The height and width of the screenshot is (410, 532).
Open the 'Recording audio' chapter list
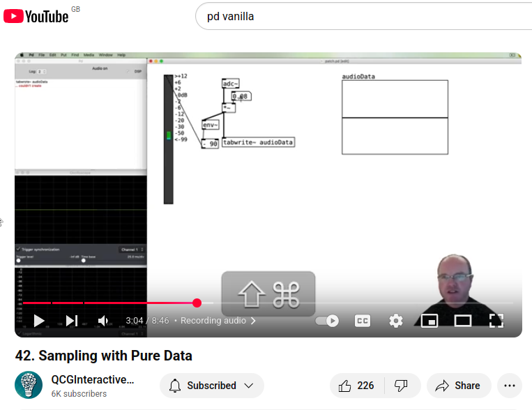point(218,320)
